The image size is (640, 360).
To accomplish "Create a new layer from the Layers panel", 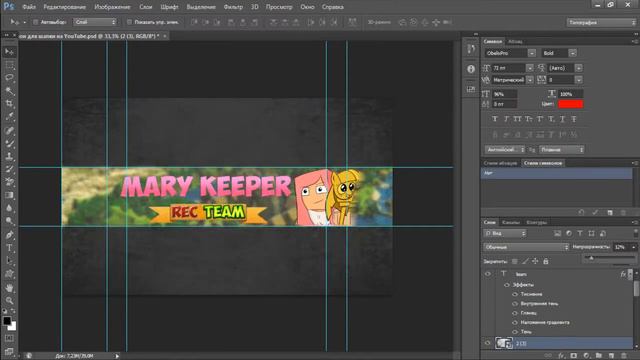I will coord(611,356).
